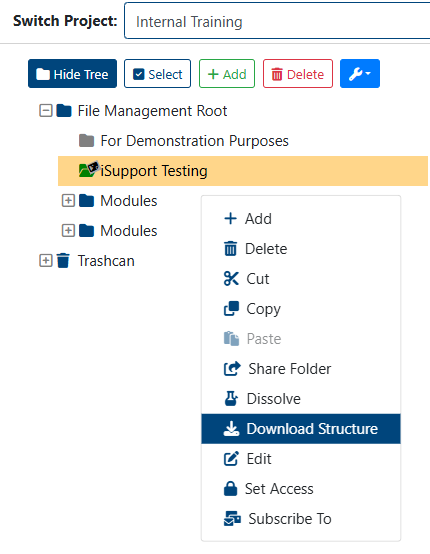
Task: Click the Set Access padlock icon
Action: click(x=231, y=489)
